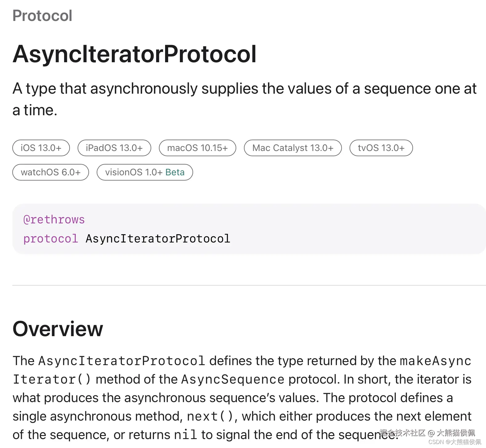Click the @rethrows attribute in declaration

(54, 220)
